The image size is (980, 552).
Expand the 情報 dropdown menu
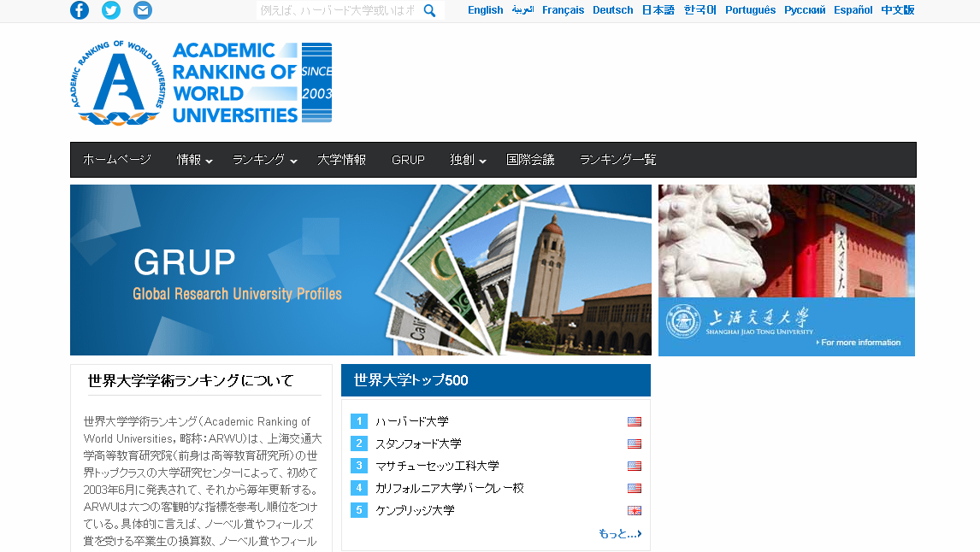point(195,160)
